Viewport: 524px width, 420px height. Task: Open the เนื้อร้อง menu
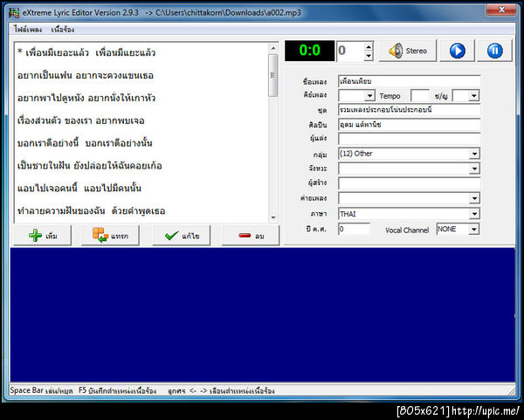click(x=63, y=30)
